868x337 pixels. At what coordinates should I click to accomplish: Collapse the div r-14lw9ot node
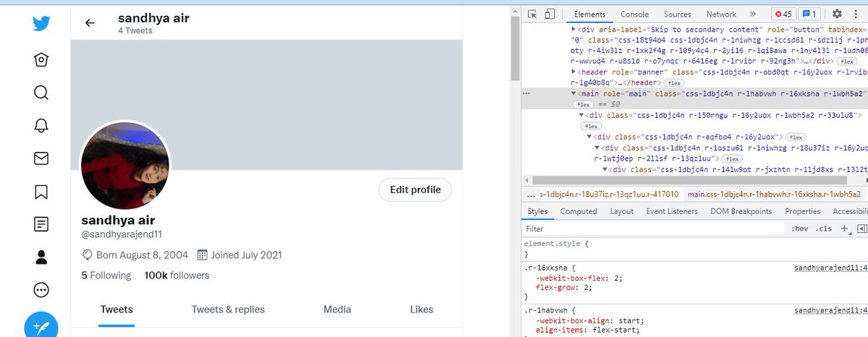pos(605,169)
